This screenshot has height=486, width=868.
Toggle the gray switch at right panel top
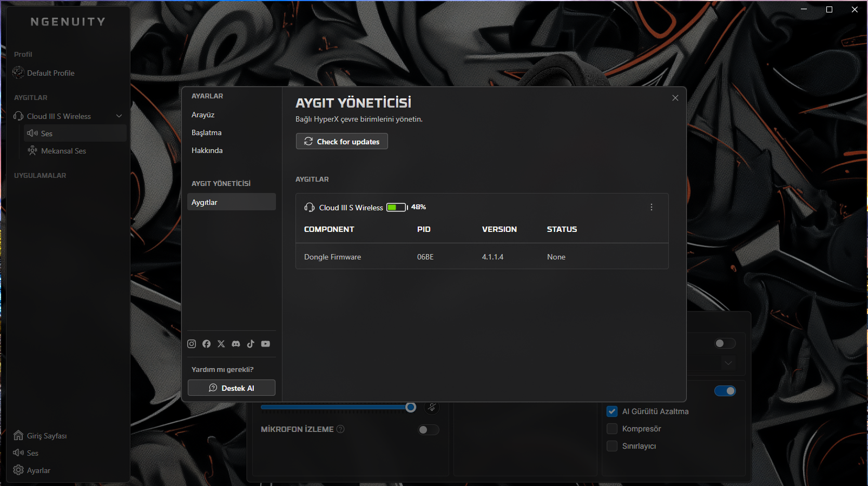pyautogui.click(x=725, y=343)
